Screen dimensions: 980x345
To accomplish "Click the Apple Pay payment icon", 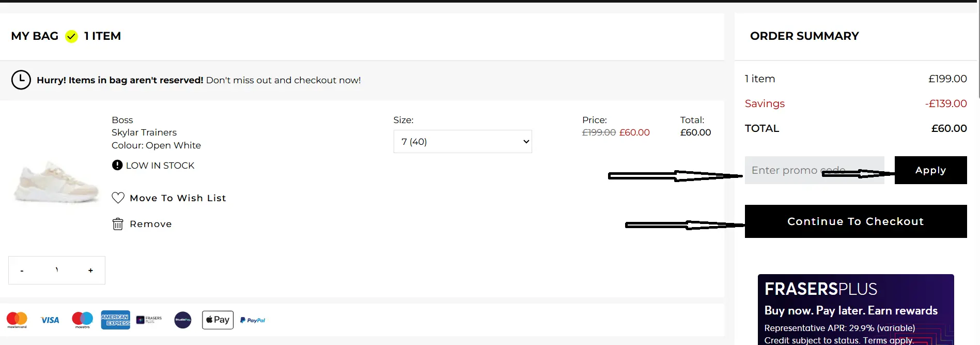I will coord(217,320).
